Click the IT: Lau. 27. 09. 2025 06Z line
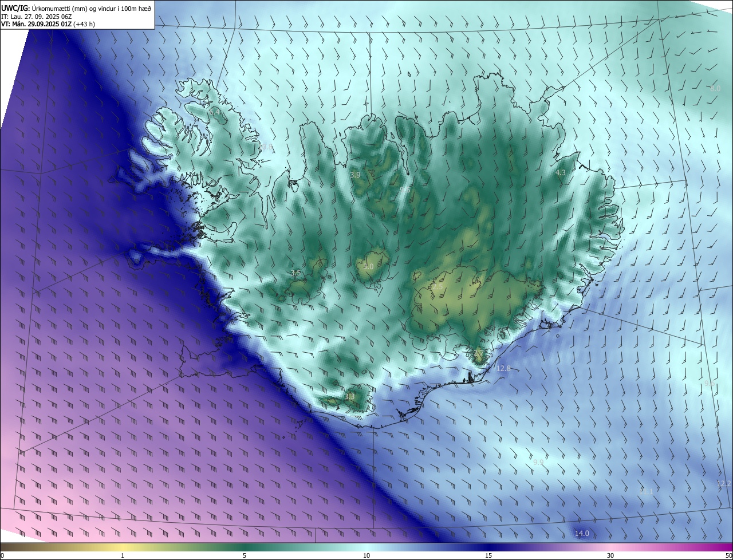The image size is (733, 560). [x=37, y=16]
